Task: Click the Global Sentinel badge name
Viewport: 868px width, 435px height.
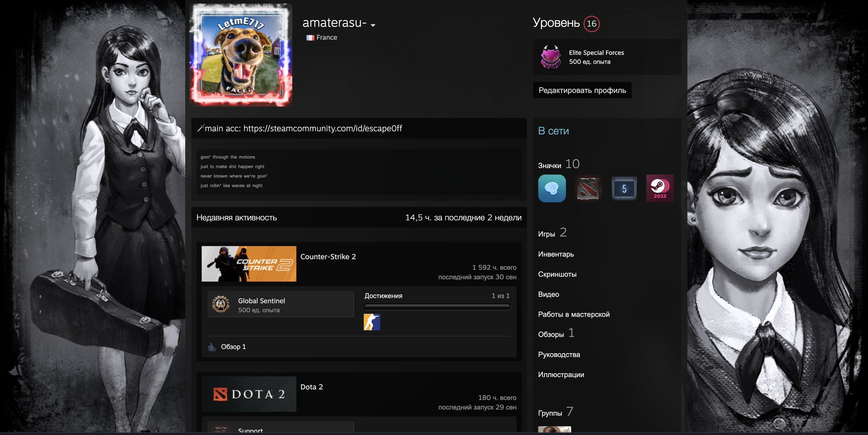Action: click(261, 301)
